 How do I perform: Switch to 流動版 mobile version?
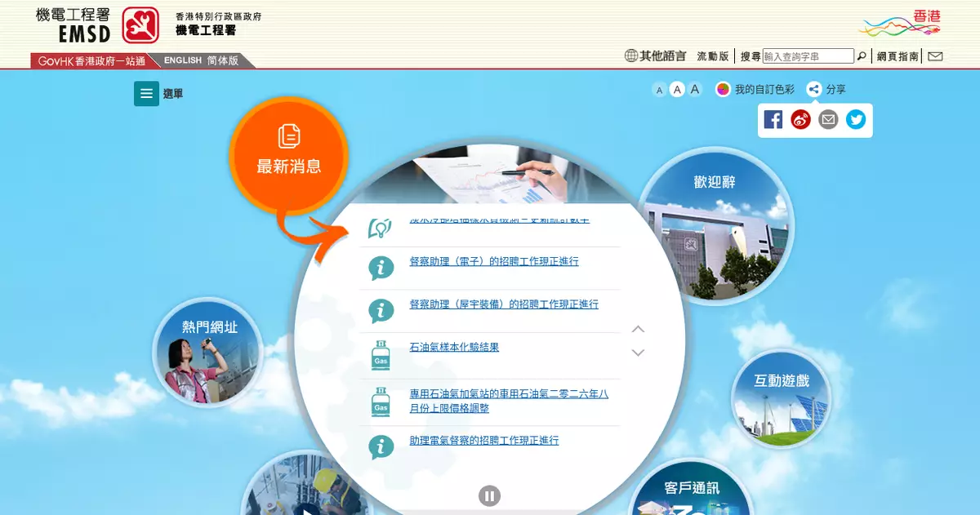click(713, 56)
